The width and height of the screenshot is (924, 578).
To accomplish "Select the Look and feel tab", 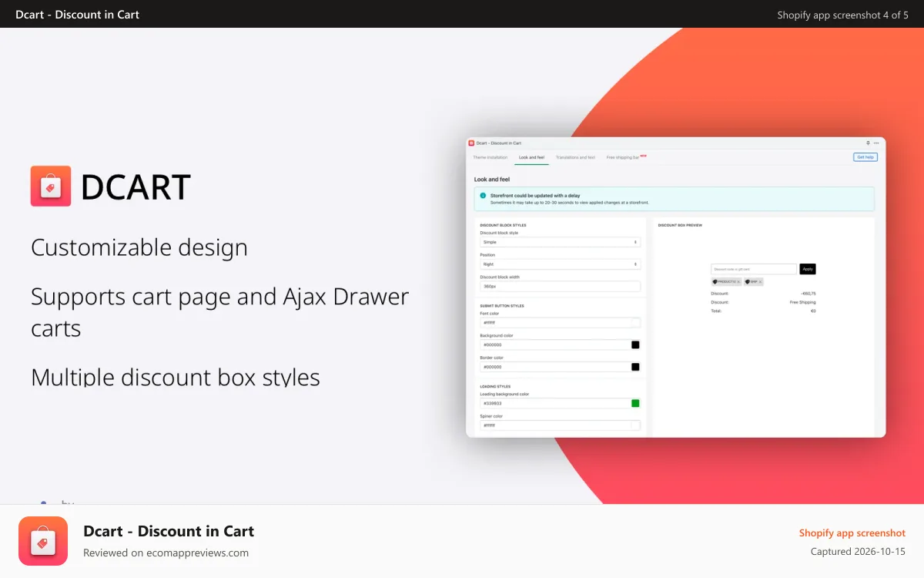I will pyautogui.click(x=531, y=157).
